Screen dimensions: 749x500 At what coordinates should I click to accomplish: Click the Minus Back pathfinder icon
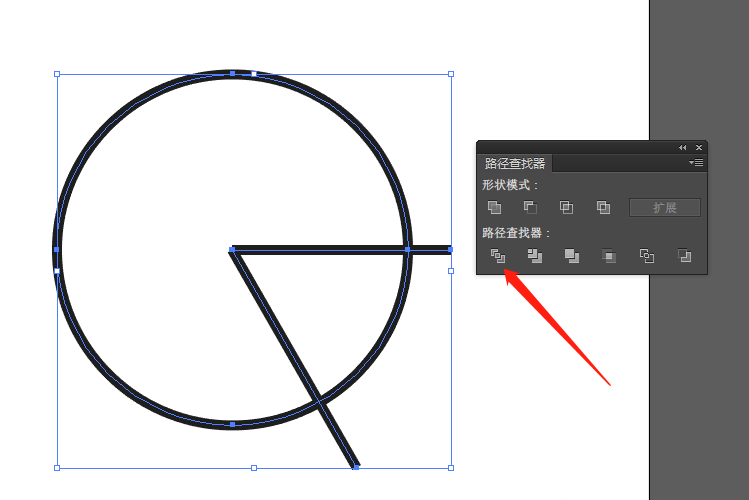pos(685,256)
